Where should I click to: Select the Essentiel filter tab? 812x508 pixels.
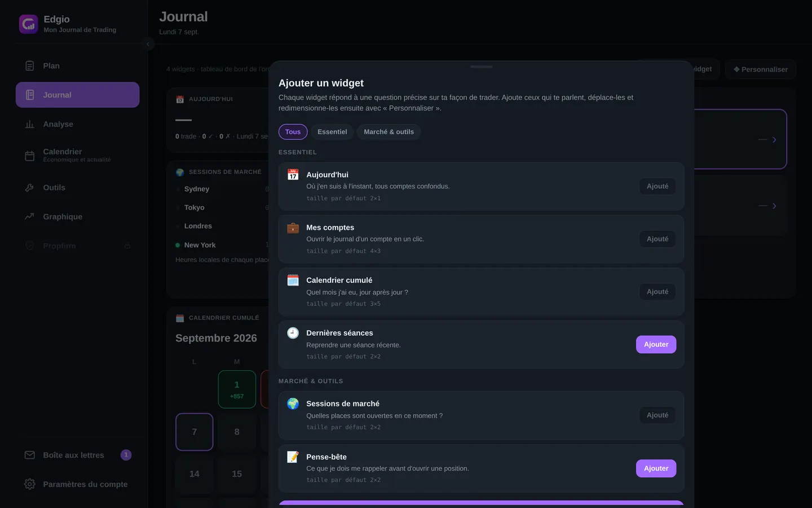tap(332, 132)
